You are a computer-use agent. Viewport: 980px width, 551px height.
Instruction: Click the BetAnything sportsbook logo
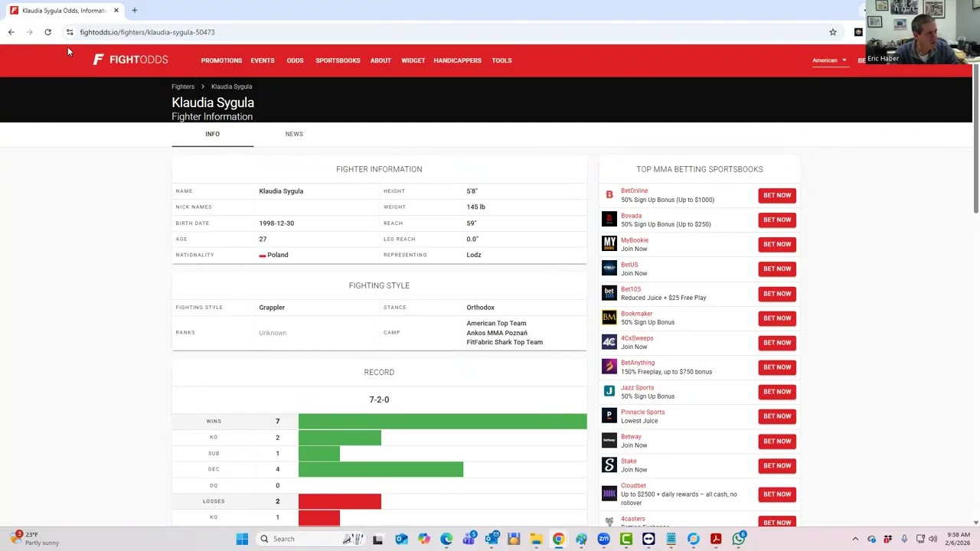point(609,367)
